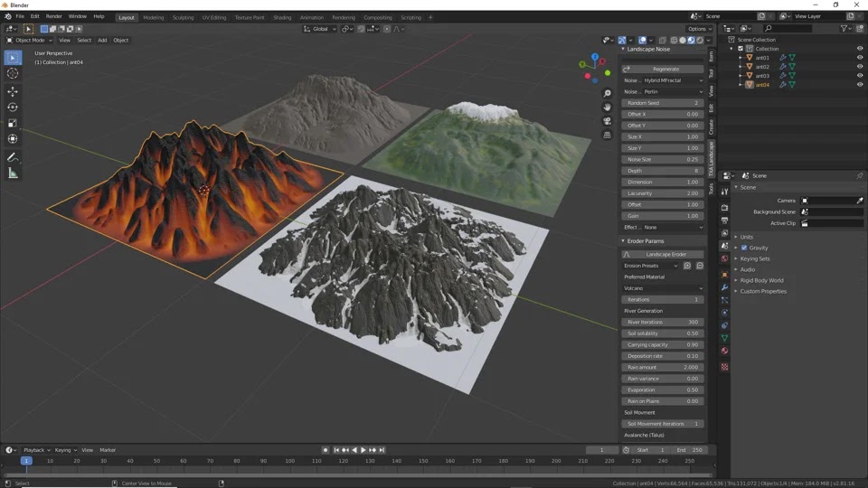The image size is (868, 488).
Task: Click the navigation gizmo Z axis
Action: [595, 56]
